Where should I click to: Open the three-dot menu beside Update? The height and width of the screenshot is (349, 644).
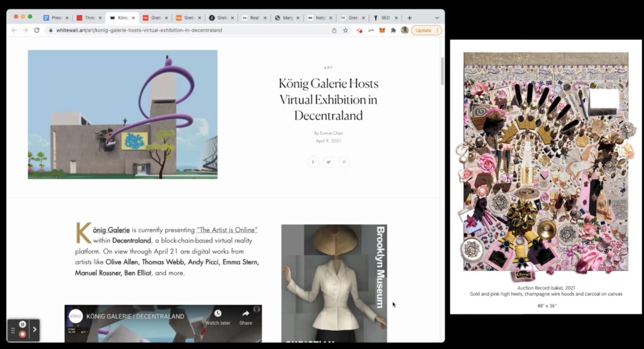click(437, 31)
